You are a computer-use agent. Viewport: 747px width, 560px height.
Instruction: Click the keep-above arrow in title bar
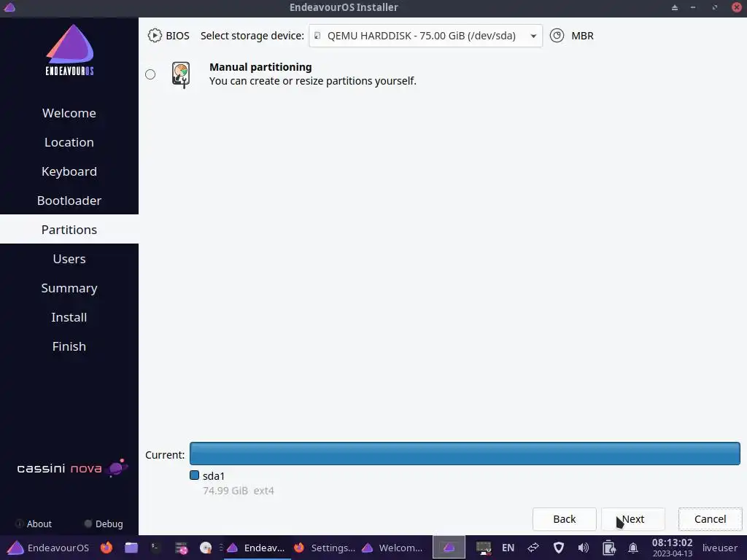click(675, 7)
